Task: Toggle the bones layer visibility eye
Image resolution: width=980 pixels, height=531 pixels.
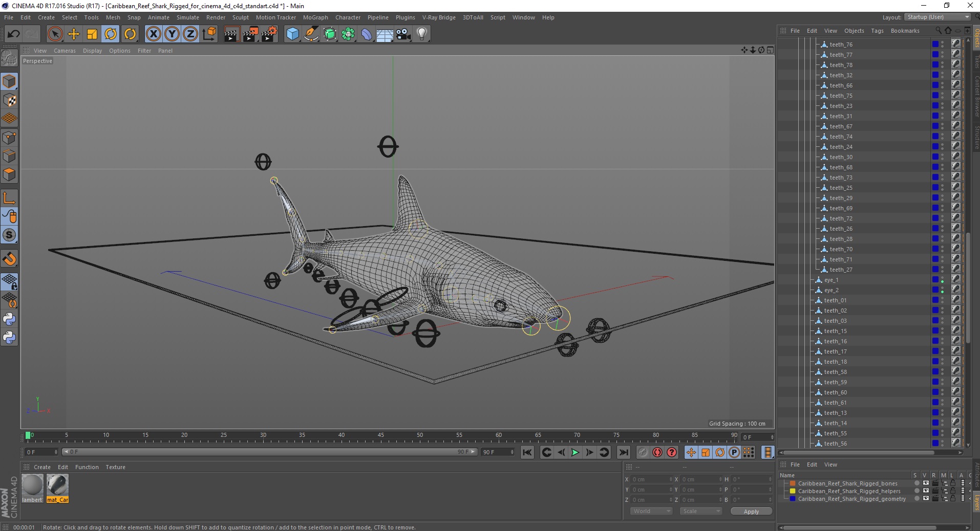Action: click(926, 483)
